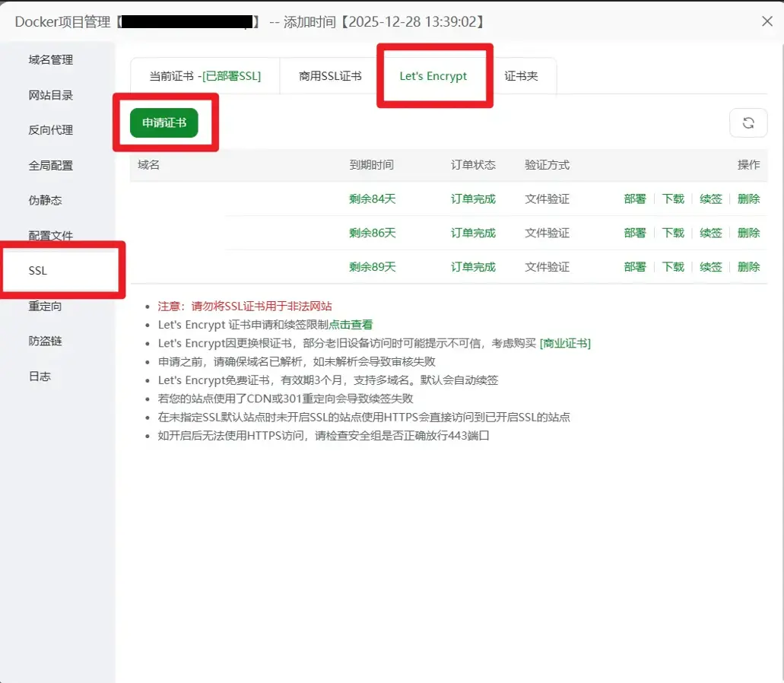Open 点击查看 for Let's Encrypt limits
The width and height of the screenshot is (784, 683).
coord(350,326)
